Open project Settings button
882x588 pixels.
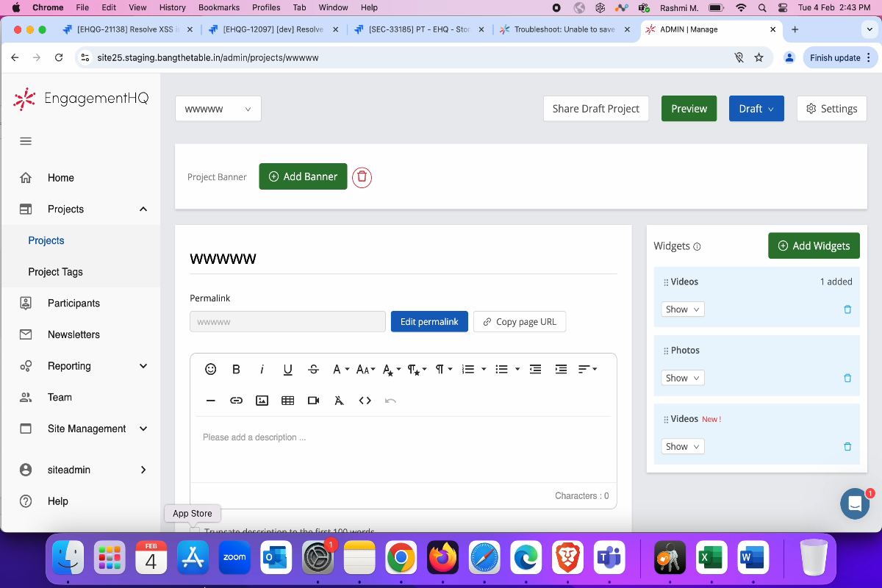pos(831,109)
